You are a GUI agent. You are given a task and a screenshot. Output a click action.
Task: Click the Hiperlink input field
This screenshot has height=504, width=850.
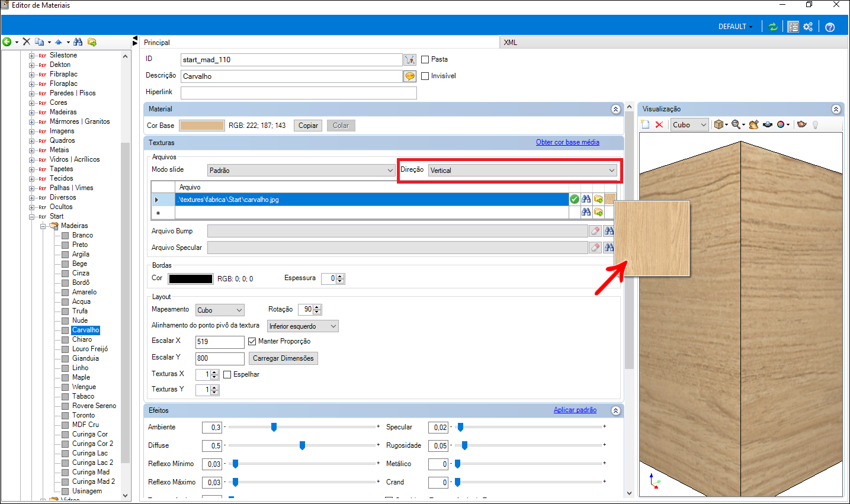pyautogui.click(x=299, y=93)
